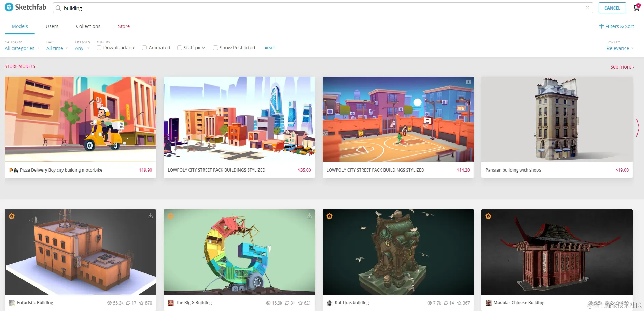Clear the search field with X
The height and width of the screenshot is (311, 644).
[x=587, y=8]
